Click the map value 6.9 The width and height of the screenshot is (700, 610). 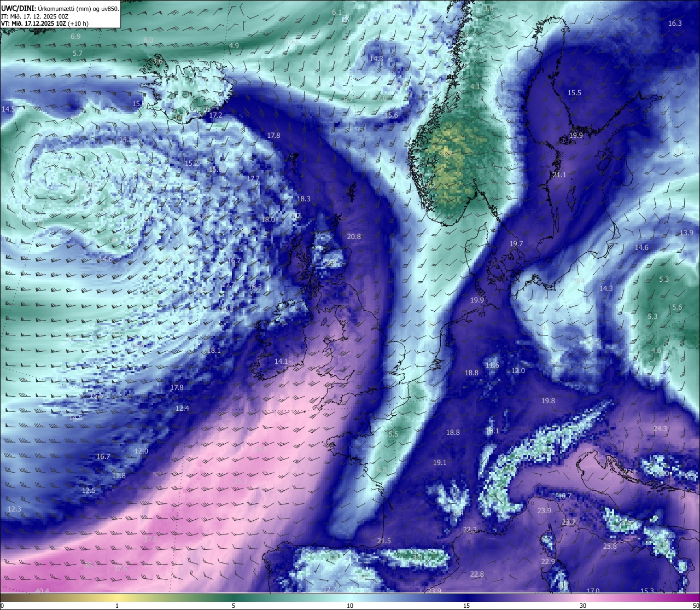[x=75, y=37]
